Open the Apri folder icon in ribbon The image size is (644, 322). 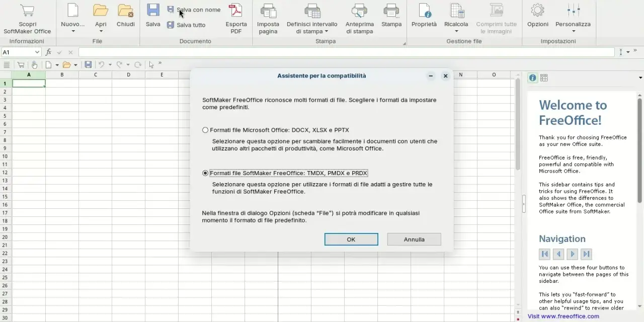click(x=101, y=10)
